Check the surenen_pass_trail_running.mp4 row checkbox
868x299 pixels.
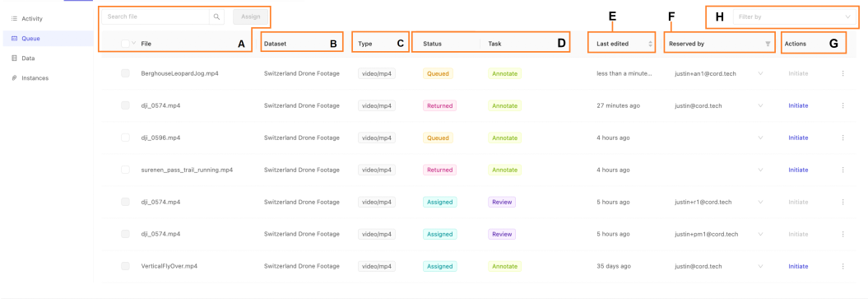click(125, 170)
